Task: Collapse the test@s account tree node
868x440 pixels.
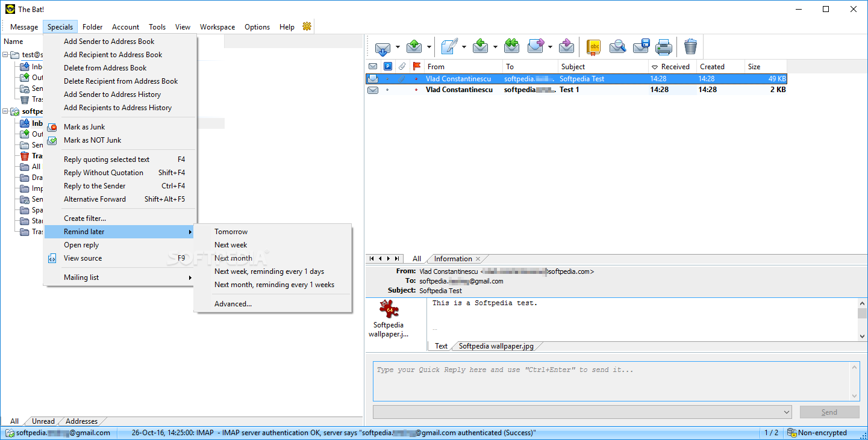Action: 5,55
